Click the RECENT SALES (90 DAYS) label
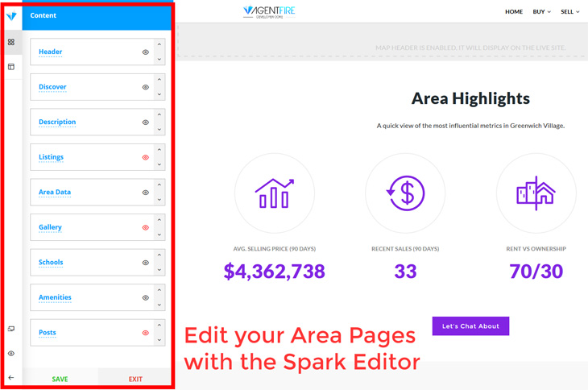This screenshot has width=588, height=390. tap(405, 249)
